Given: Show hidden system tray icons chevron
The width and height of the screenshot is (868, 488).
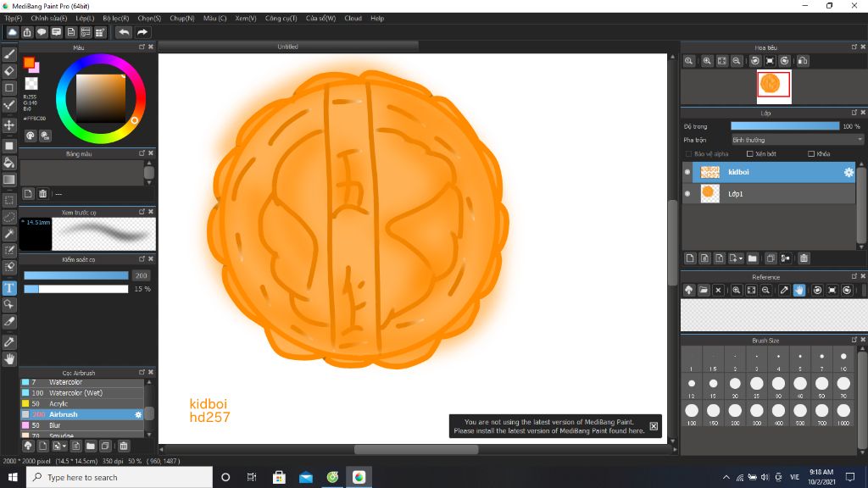Looking at the screenshot, I should 726,477.
